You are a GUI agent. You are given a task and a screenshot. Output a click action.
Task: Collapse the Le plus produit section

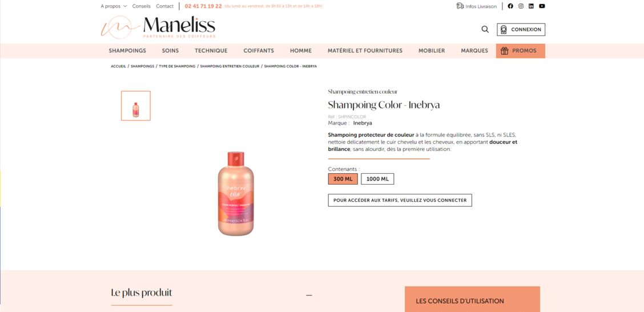point(309,295)
